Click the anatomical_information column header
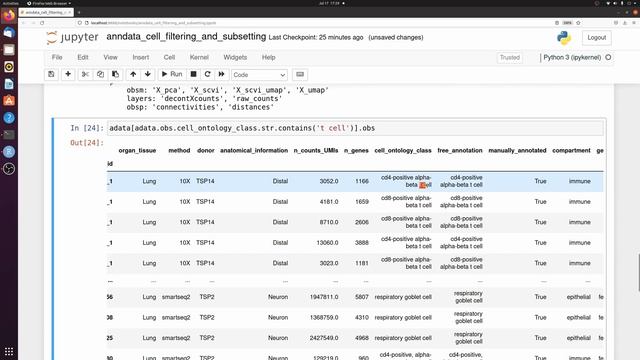 254,151
